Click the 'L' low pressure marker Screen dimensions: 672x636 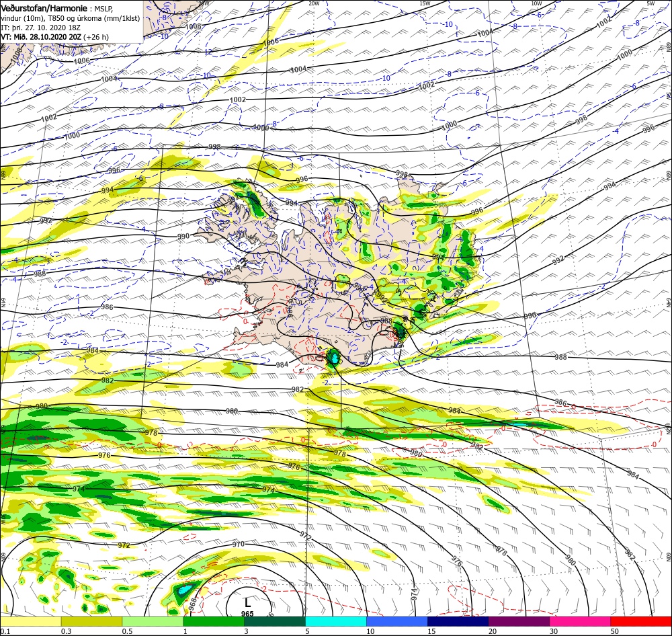(x=247, y=604)
